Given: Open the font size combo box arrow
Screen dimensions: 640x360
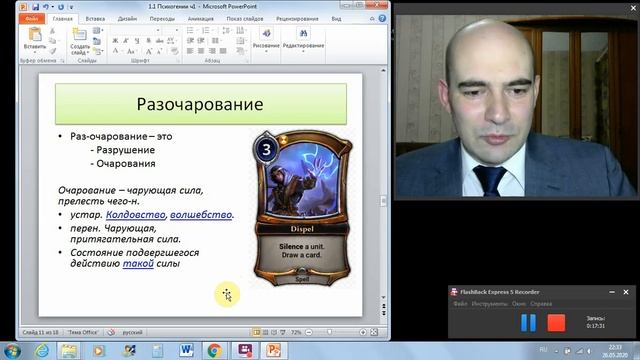Looking at the screenshot, I should (177, 31).
